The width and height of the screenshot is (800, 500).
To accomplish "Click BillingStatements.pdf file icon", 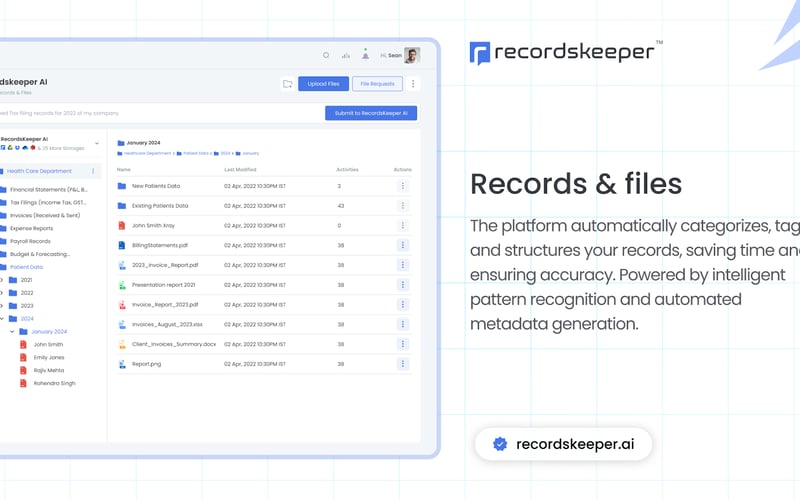I will point(122,245).
